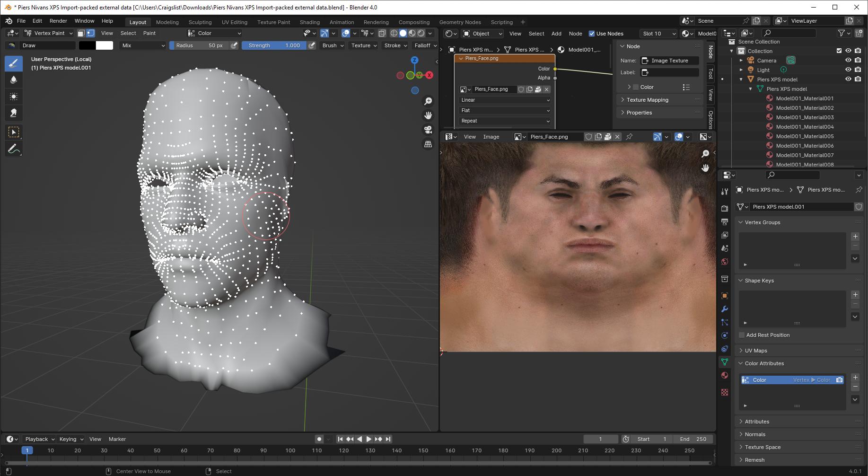This screenshot has width=868, height=476.
Task: Select the Smear tool
Action: (x=14, y=113)
